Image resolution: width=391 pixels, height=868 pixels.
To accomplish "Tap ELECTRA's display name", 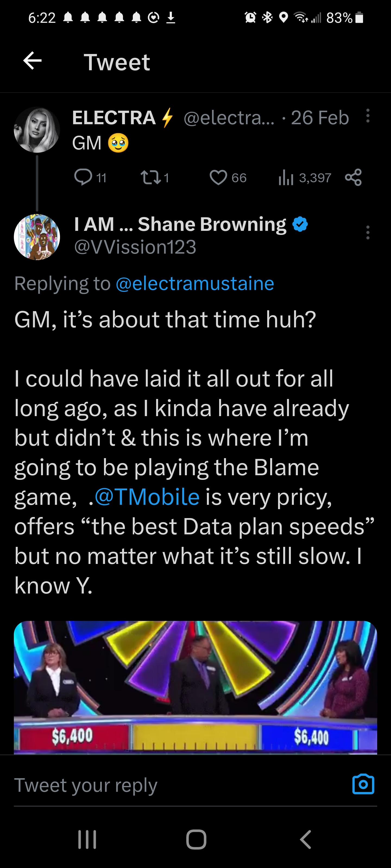I will tap(114, 118).
